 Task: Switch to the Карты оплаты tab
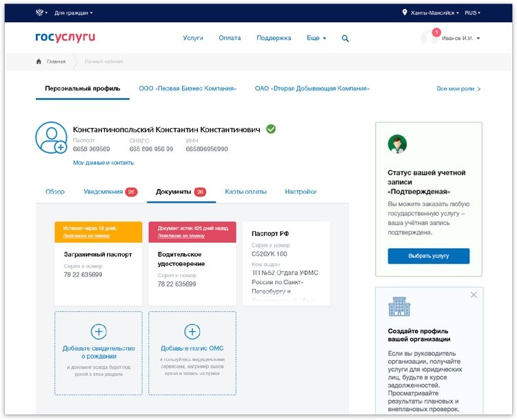point(245,192)
